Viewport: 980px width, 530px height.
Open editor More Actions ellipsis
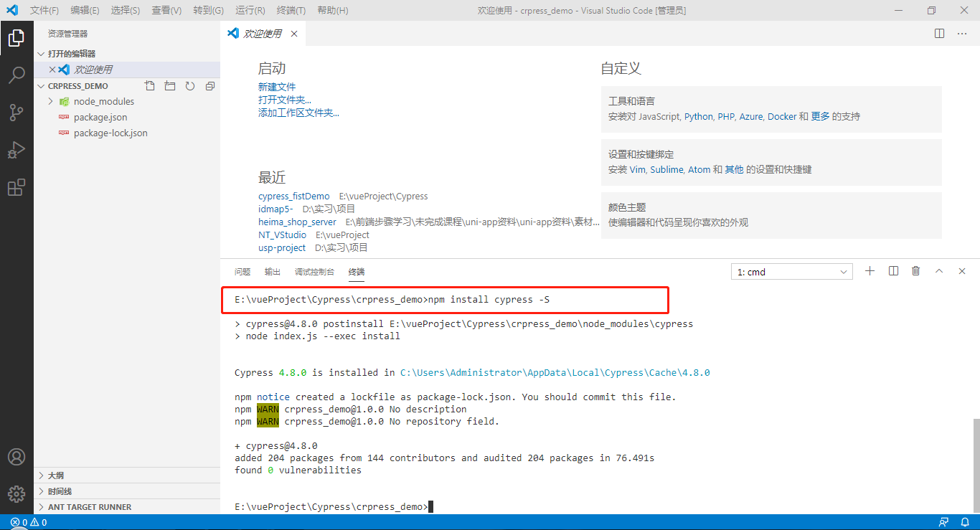pyautogui.click(x=961, y=34)
